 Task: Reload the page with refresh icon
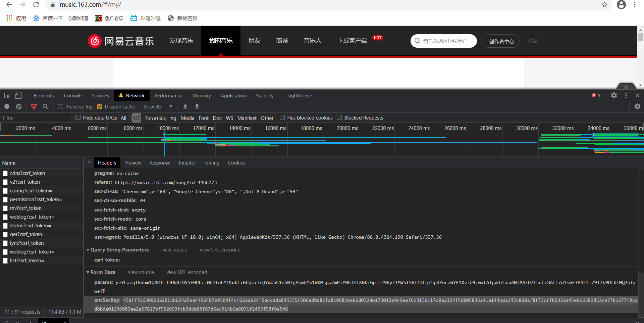pyautogui.click(x=36, y=5)
